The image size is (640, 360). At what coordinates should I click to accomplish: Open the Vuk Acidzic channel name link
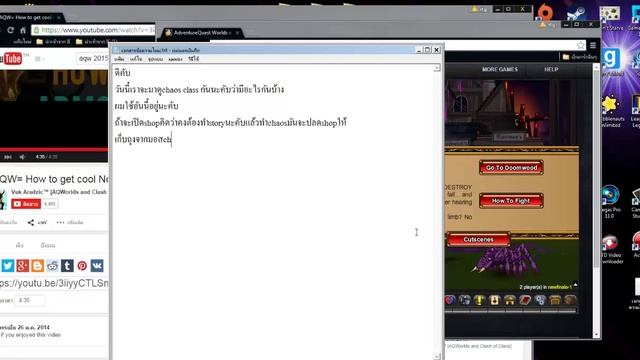coord(59,192)
